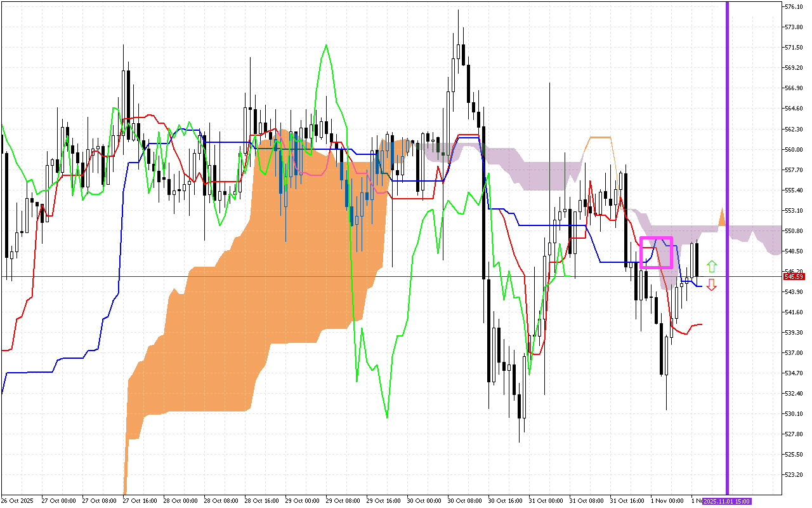
Task: Click the 523.20 price scale label
Action: [794, 475]
